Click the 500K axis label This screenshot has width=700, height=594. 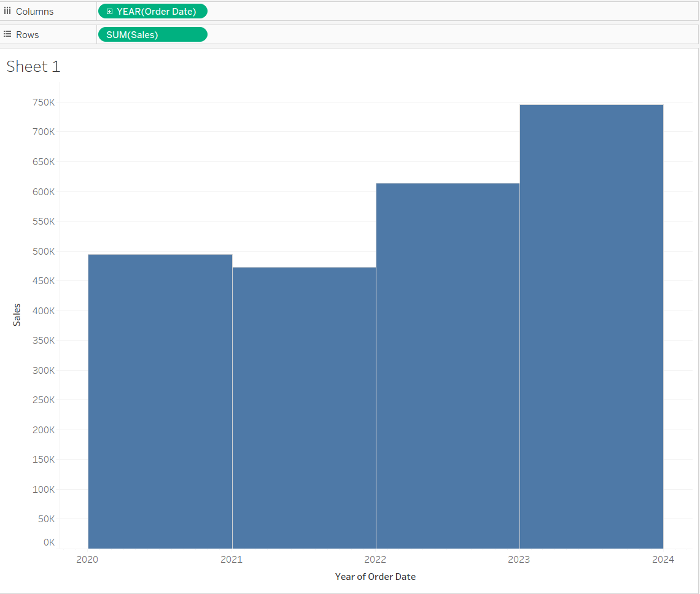(x=44, y=251)
